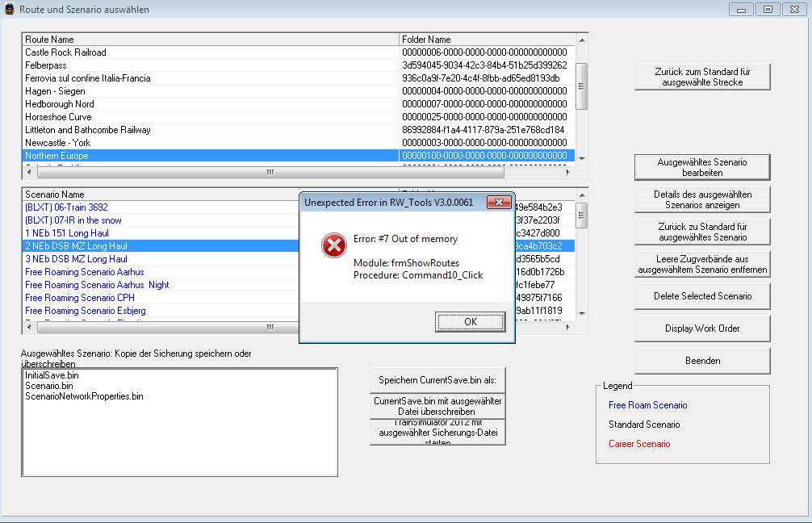
Task: Click scenario list scroll right arrow
Action: (568, 327)
